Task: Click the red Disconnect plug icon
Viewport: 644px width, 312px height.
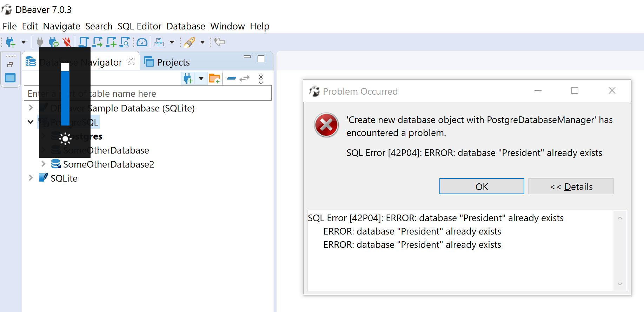Action: 67,42
